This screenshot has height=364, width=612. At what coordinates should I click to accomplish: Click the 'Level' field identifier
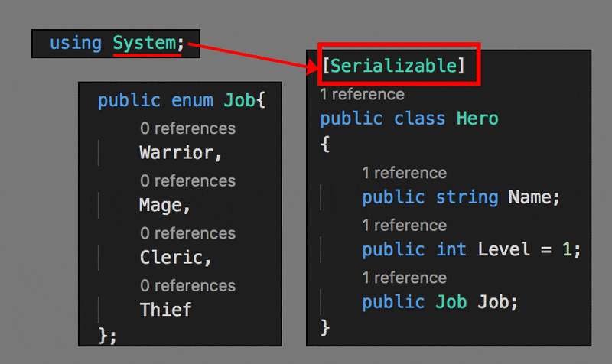504,249
